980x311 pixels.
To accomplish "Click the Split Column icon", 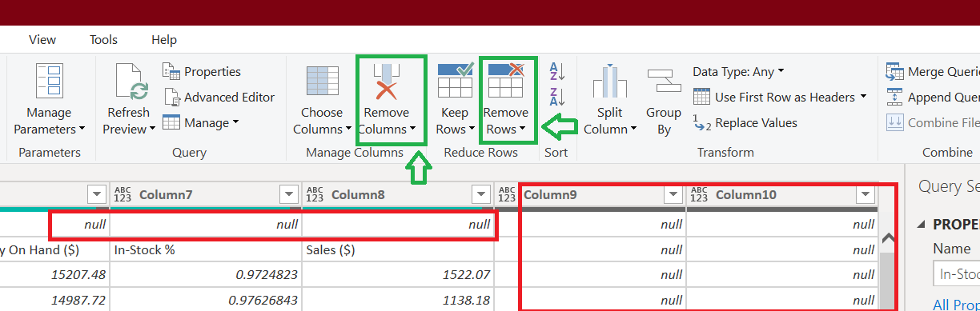I will pos(609,82).
